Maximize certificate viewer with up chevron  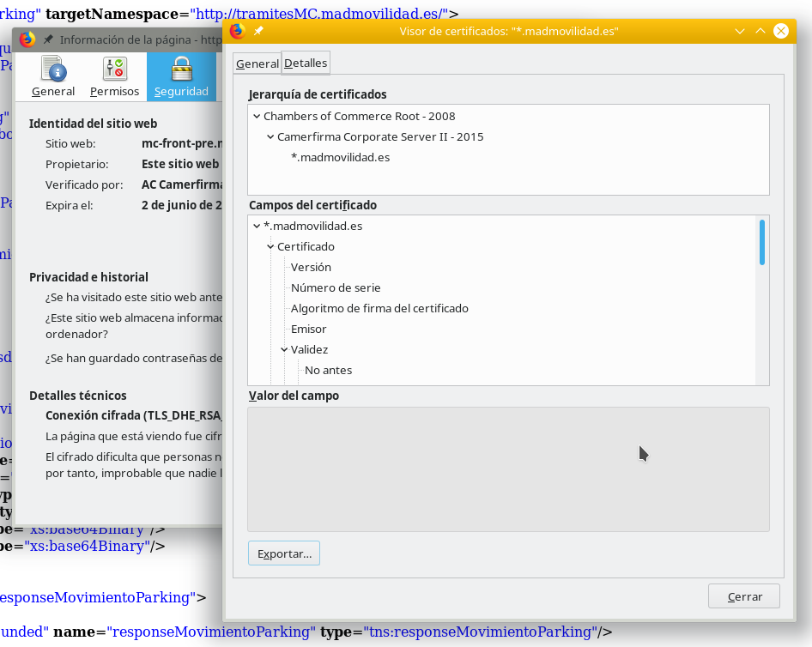(760, 31)
